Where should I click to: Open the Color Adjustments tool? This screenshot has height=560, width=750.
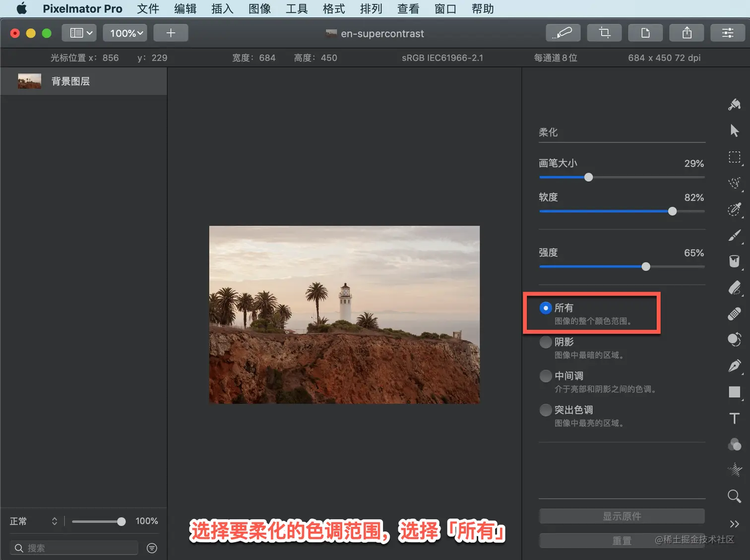coord(735,444)
